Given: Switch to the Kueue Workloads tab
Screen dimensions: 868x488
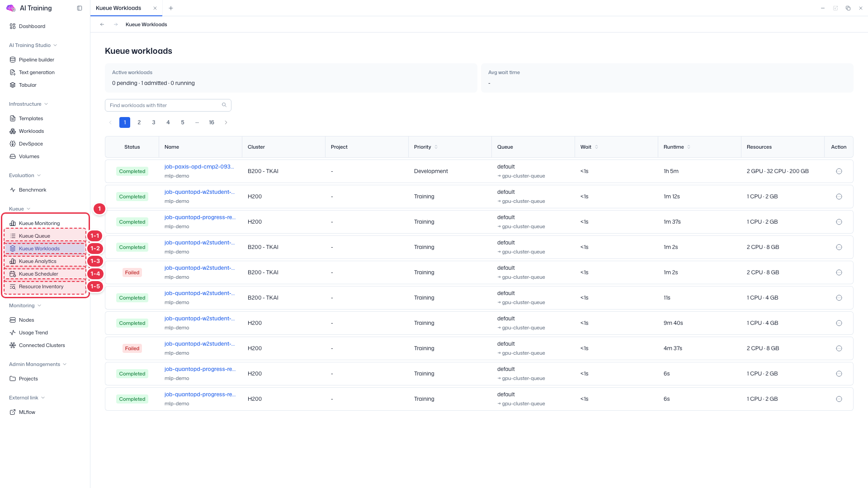Looking at the screenshot, I should (118, 8).
